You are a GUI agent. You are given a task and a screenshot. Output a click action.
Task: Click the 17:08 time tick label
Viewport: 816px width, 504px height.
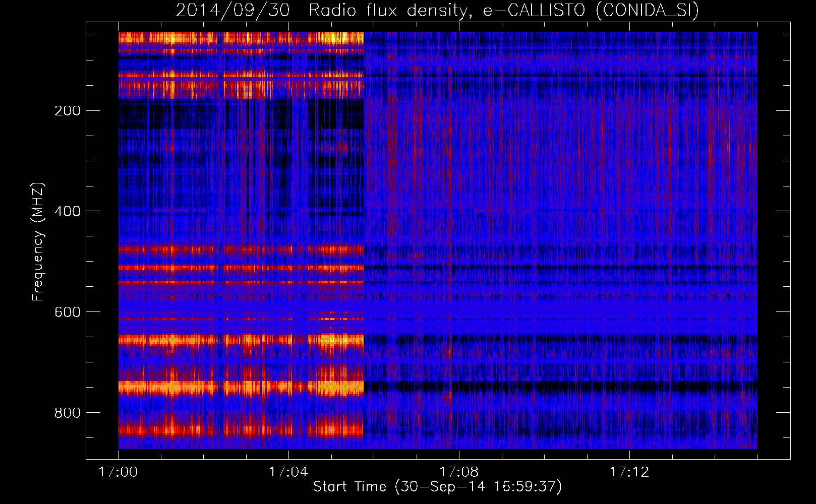click(459, 472)
